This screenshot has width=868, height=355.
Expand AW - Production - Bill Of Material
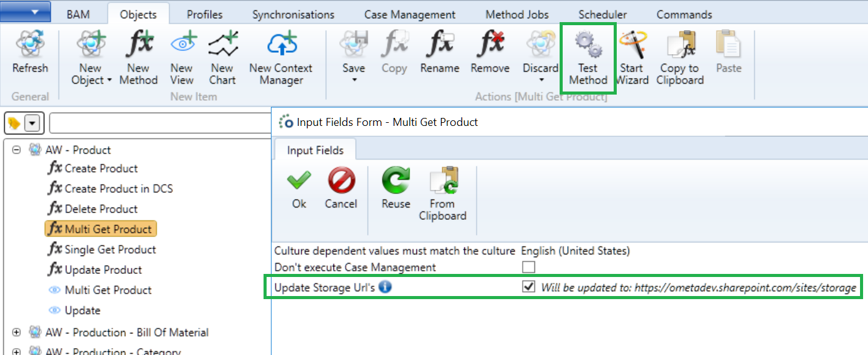click(17, 332)
